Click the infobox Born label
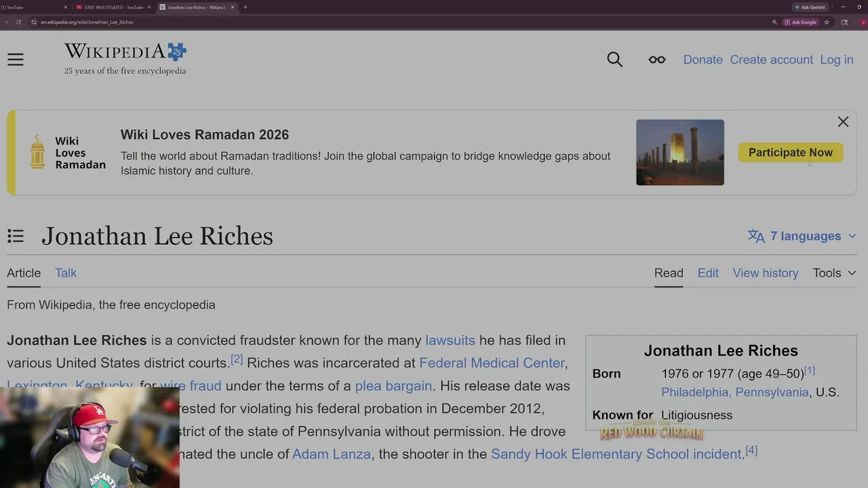Screen dimensions: 868x488 pyautogui.click(x=606, y=373)
